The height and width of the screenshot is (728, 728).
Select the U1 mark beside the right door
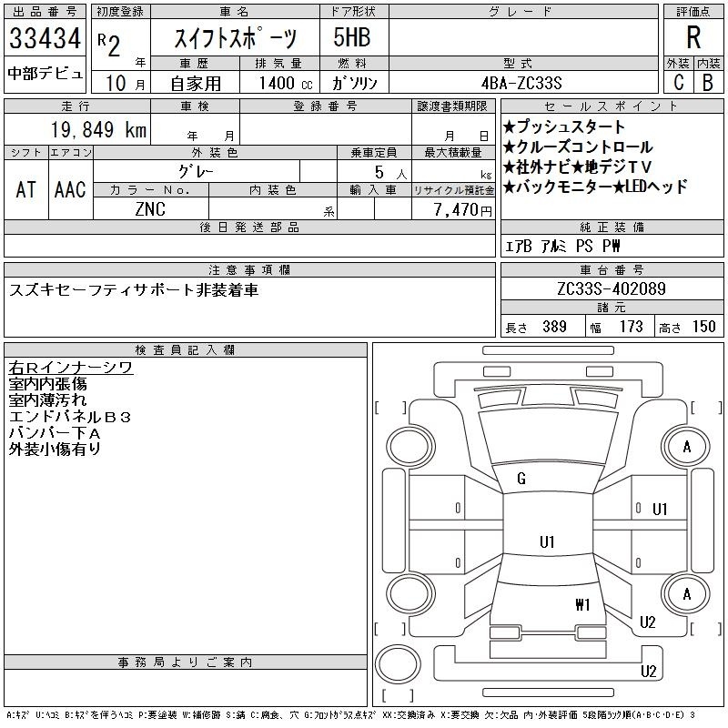pos(660,509)
